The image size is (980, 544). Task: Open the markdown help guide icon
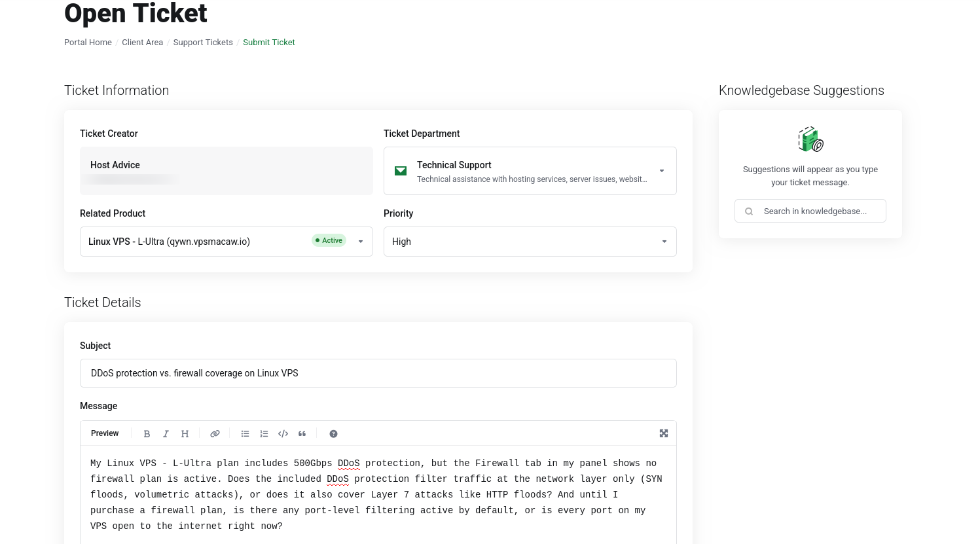[333, 434]
